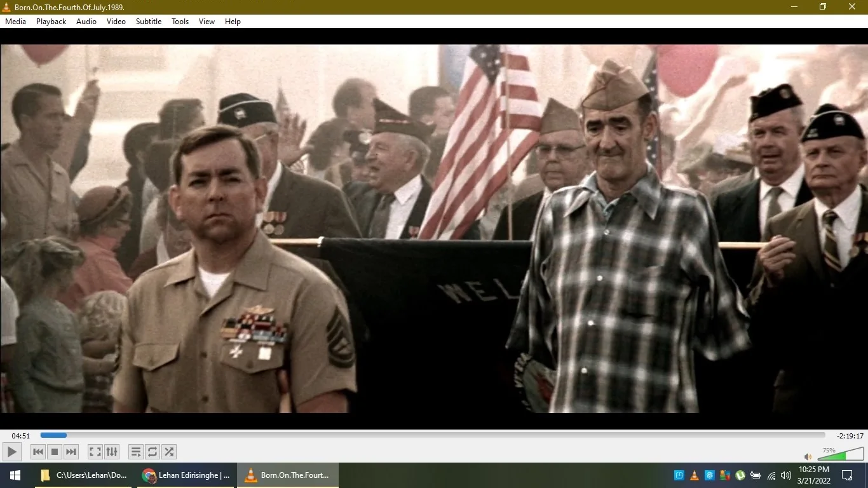Close the VLC media player window
The image size is (868, 488).
pyautogui.click(x=852, y=7)
